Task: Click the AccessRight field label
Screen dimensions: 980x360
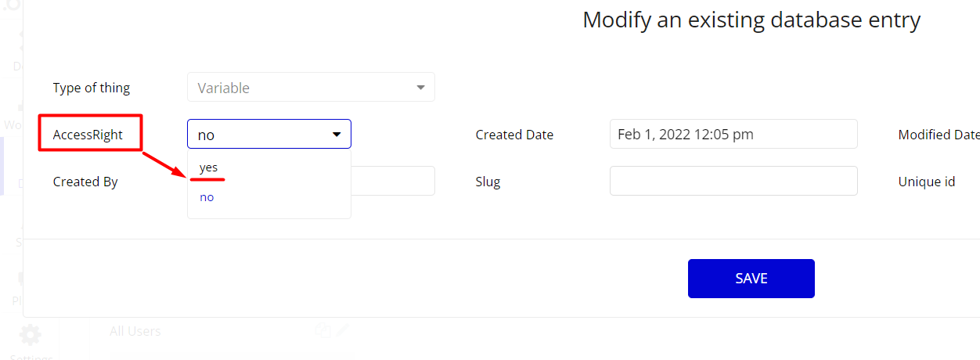Action: pyautogui.click(x=88, y=135)
